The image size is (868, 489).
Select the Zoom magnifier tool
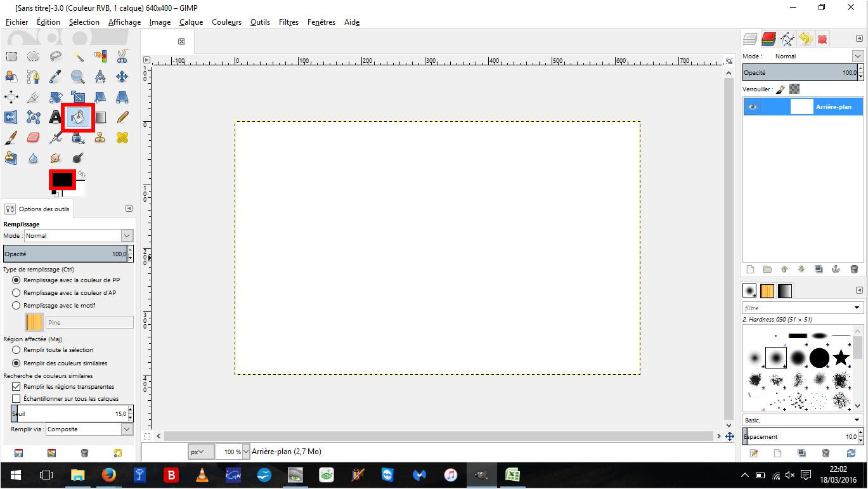78,77
